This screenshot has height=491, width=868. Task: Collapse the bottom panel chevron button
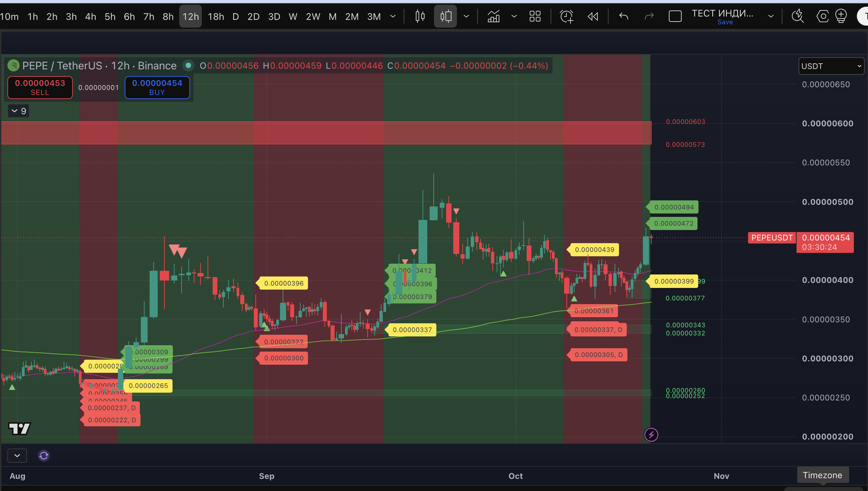(x=17, y=456)
